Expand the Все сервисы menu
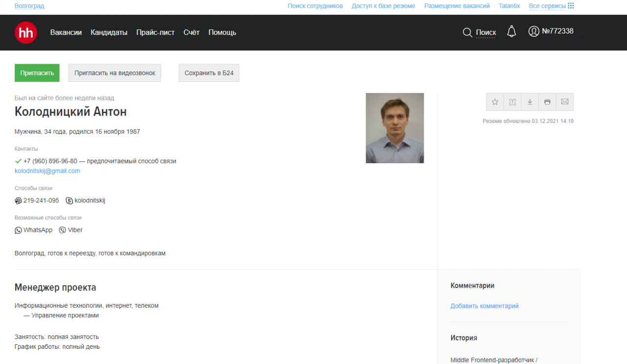The image size is (627, 364). pyautogui.click(x=551, y=6)
